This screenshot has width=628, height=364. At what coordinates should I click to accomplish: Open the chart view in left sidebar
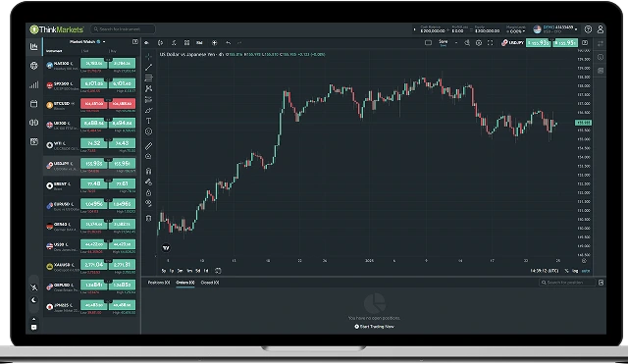34,46
